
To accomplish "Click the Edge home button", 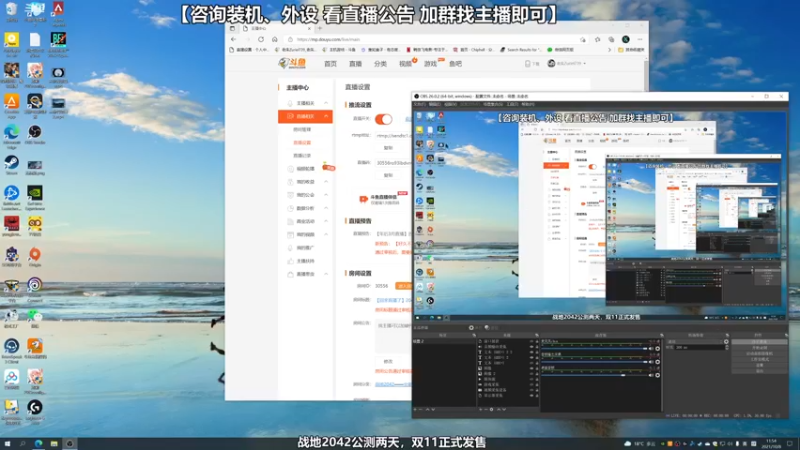I will click(x=274, y=39).
